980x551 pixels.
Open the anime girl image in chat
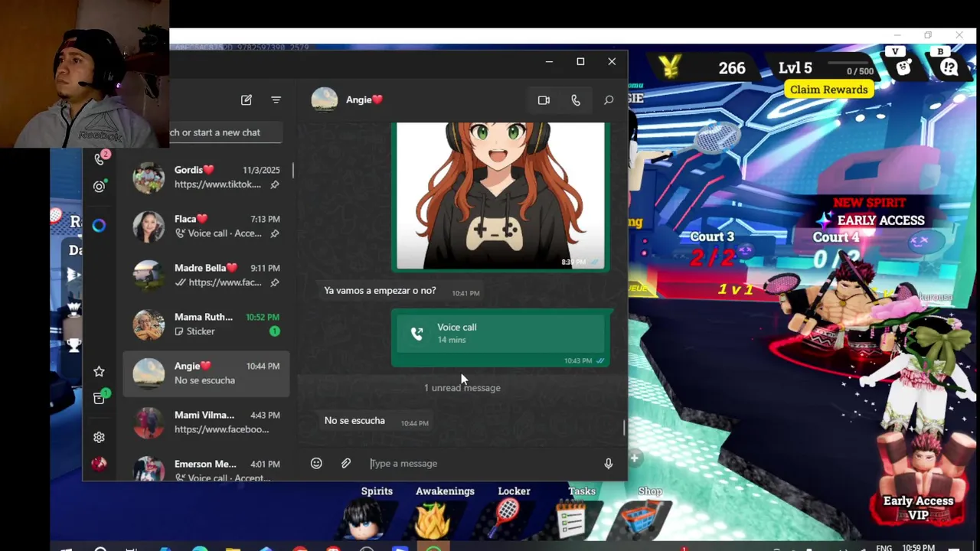coord(501,195)
